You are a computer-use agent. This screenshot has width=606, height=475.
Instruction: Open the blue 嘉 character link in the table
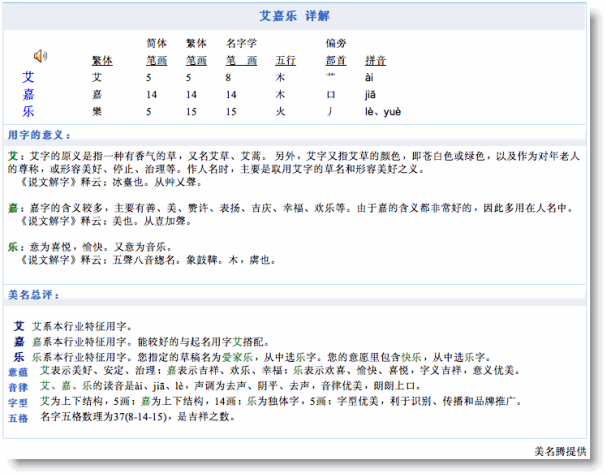point(29,94)
